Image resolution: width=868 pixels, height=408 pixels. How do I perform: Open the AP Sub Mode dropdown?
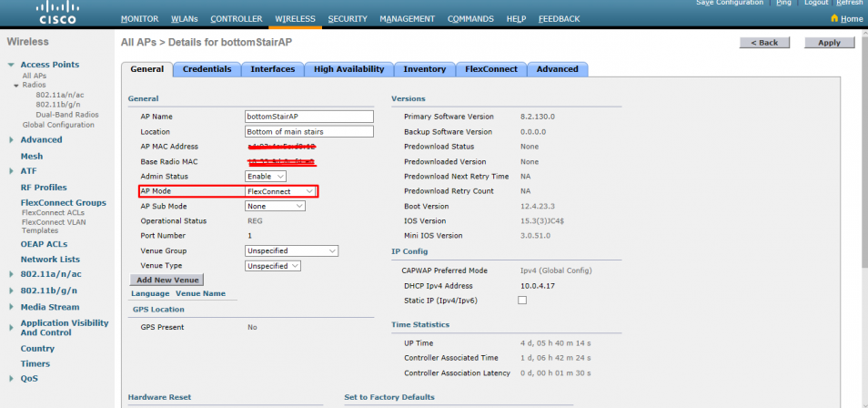(275, 206)
